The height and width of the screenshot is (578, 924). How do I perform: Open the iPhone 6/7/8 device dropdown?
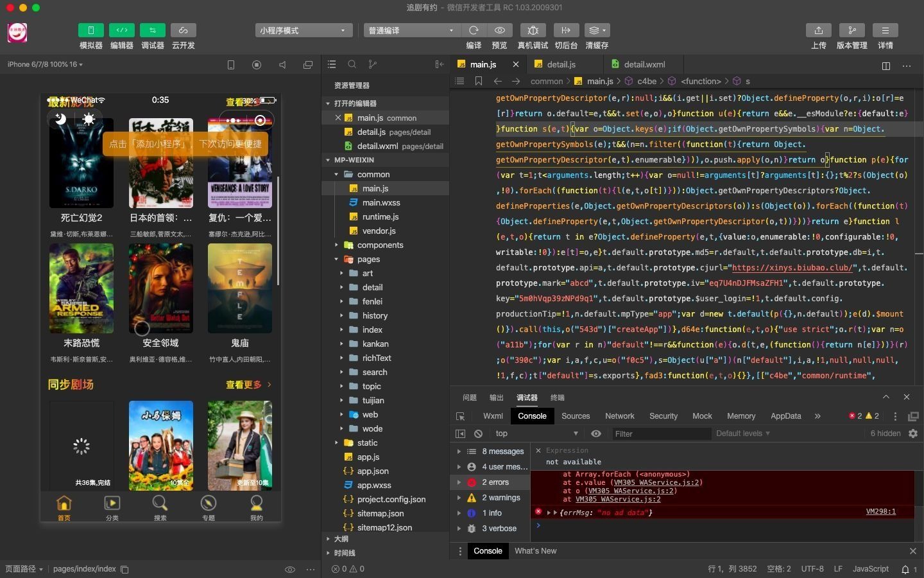tap(45, 64)
